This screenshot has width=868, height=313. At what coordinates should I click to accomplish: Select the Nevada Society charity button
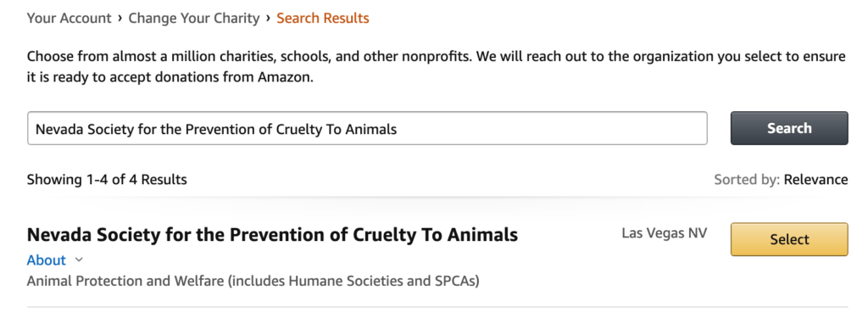coord(789,239)
